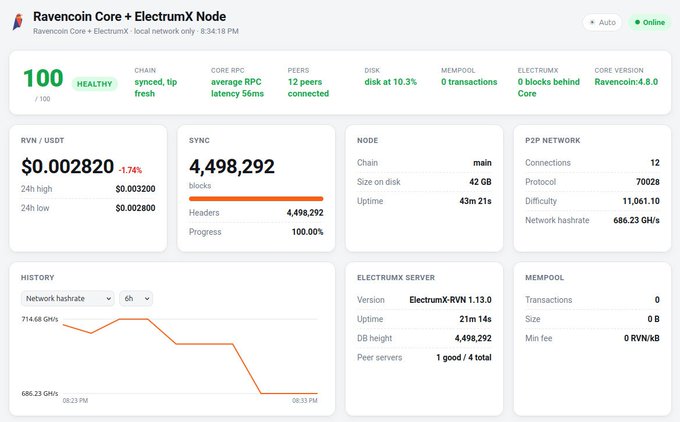Click the health score 100
680x422 pixels.
43,79
